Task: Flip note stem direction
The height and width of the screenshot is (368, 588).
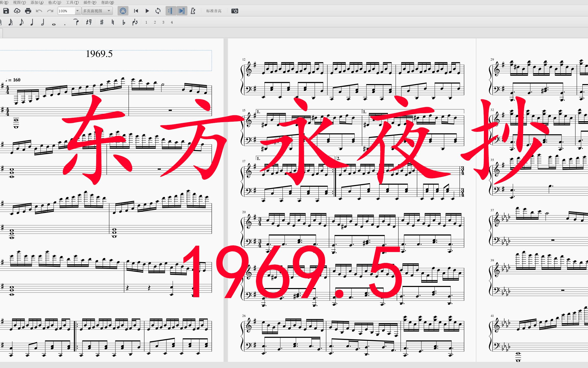Action: click(135, 22)
